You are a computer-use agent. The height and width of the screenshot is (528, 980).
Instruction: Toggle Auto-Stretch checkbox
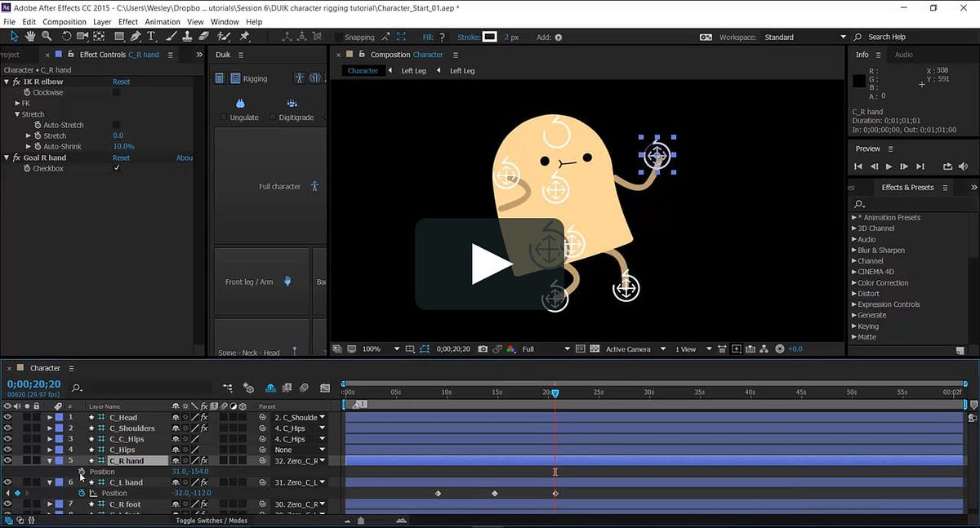click(x=116, y=125)
